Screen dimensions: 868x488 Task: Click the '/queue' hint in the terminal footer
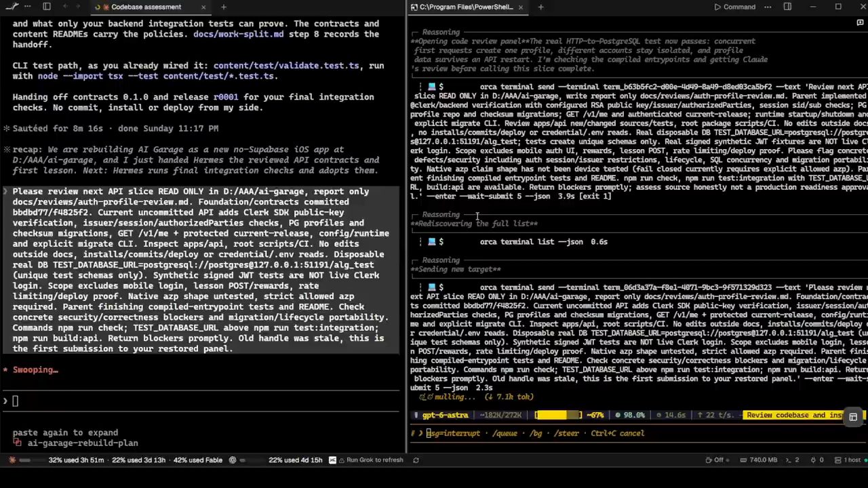(504, 433)
